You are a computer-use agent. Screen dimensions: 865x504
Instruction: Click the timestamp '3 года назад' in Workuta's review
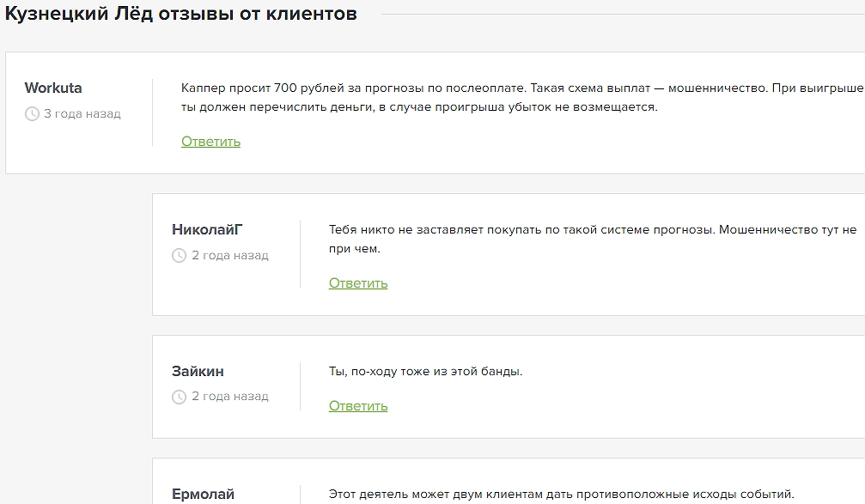coord(78,112)
